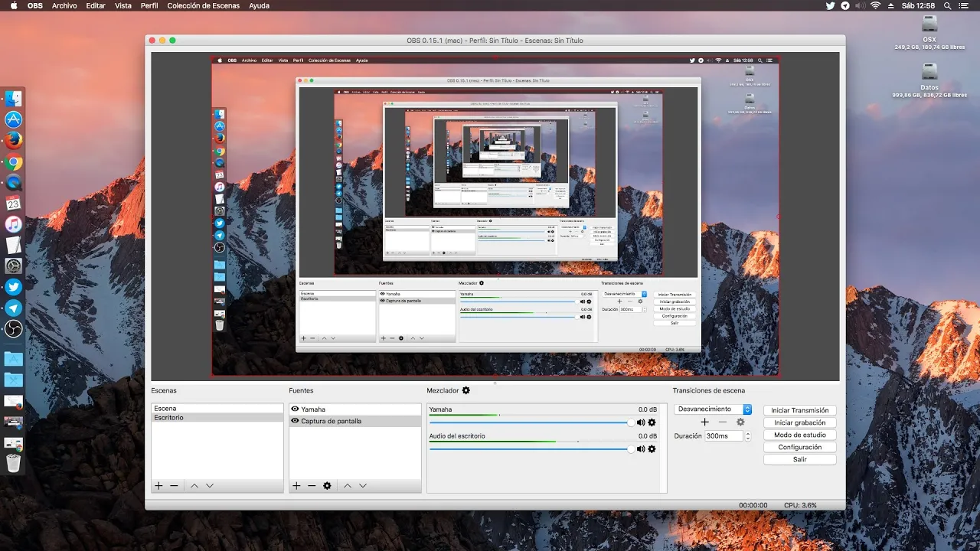Open the Archivo menu
980x551 pixels.
(64, 5)
